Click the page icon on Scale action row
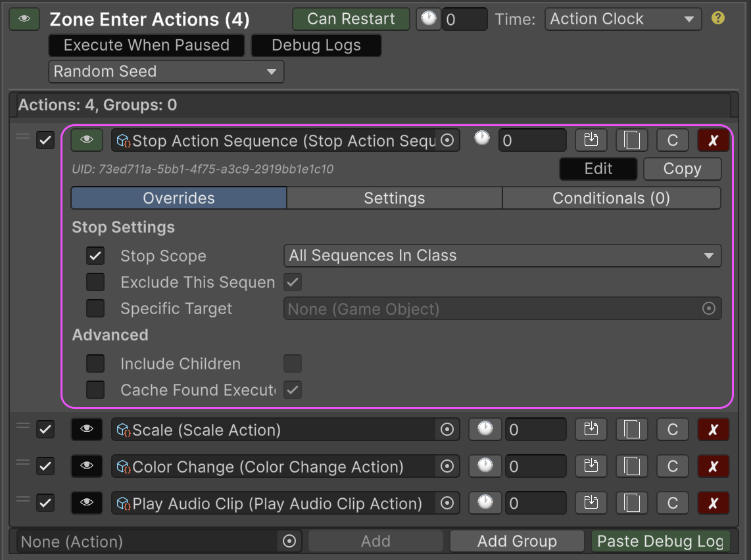The height and width of the screenshot is (560, 751). pyautogui.click(x=631, y=430)
